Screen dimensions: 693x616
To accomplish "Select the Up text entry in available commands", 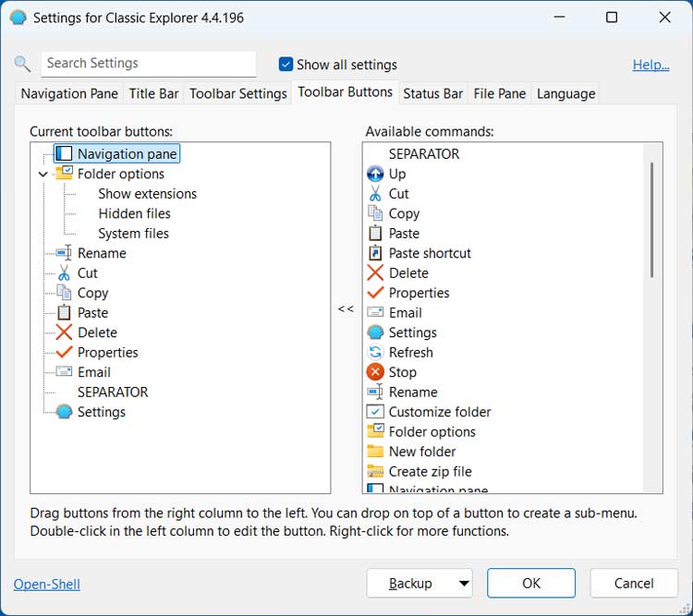I will tap(397, 174).
